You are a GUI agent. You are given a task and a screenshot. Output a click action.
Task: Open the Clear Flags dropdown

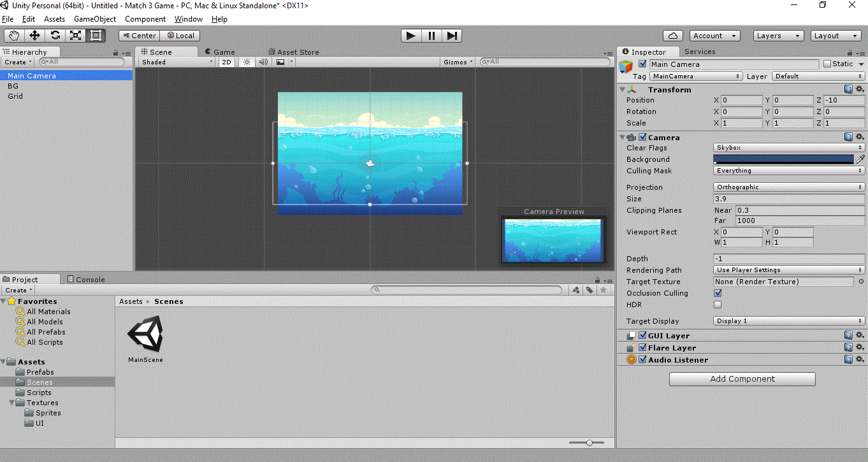point(788,147)
